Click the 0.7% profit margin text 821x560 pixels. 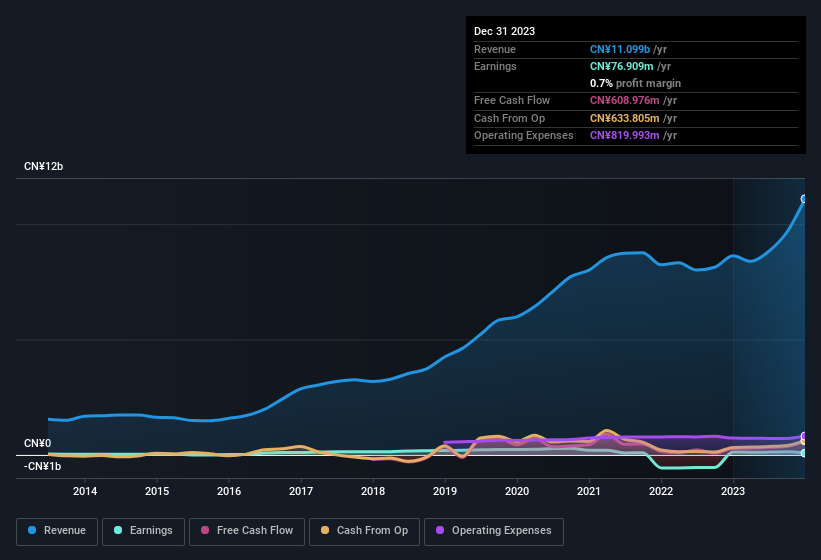(635, 83)
